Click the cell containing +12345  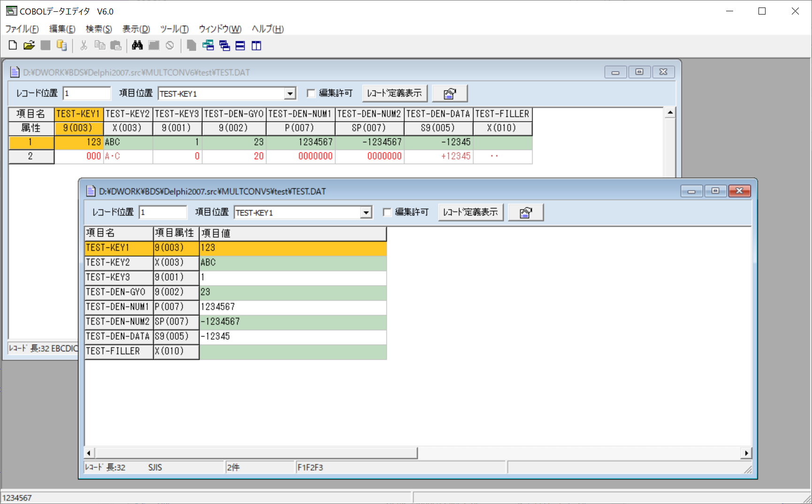[438, 156]
